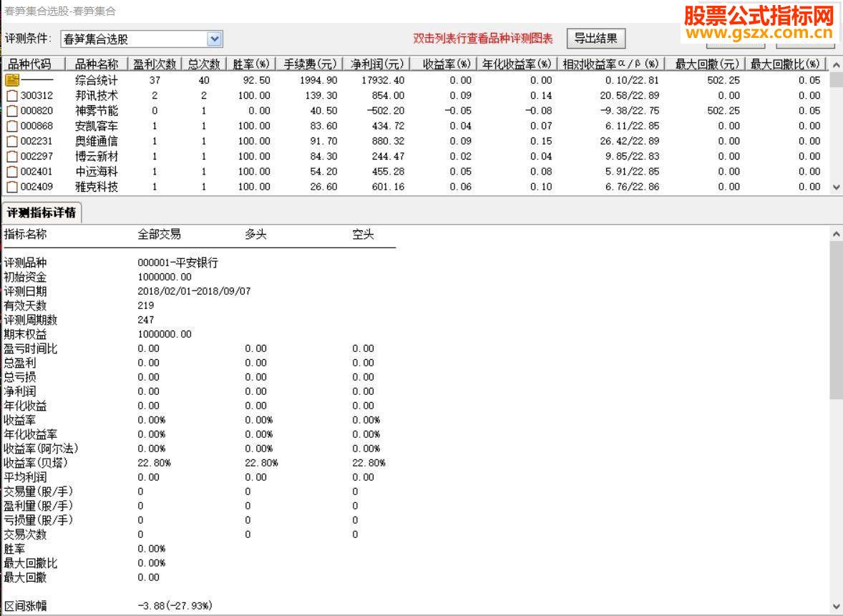This screenshot has height=616, width=843.
Task: Select the 神雾节能 row name
Action: tap(97, 111)
